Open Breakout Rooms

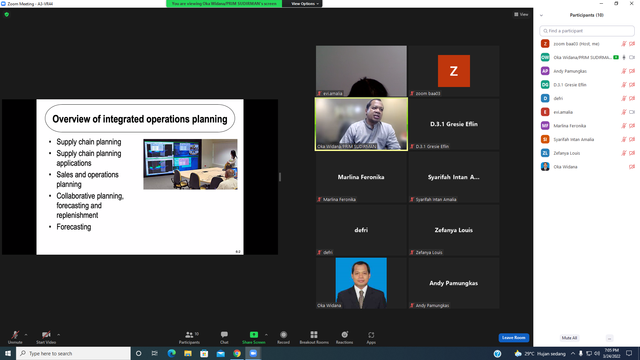314,337
